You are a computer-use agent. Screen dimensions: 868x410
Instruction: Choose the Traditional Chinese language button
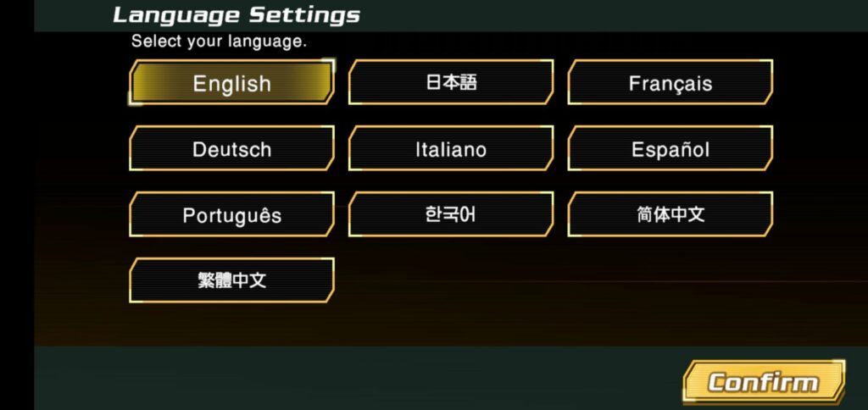(231, 280)
